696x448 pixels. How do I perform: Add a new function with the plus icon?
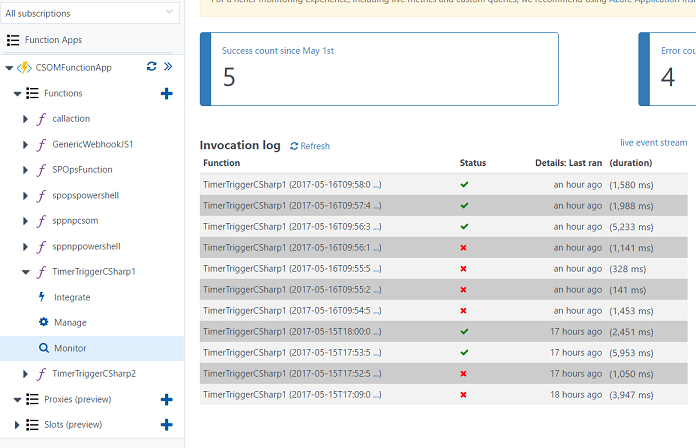167,93
